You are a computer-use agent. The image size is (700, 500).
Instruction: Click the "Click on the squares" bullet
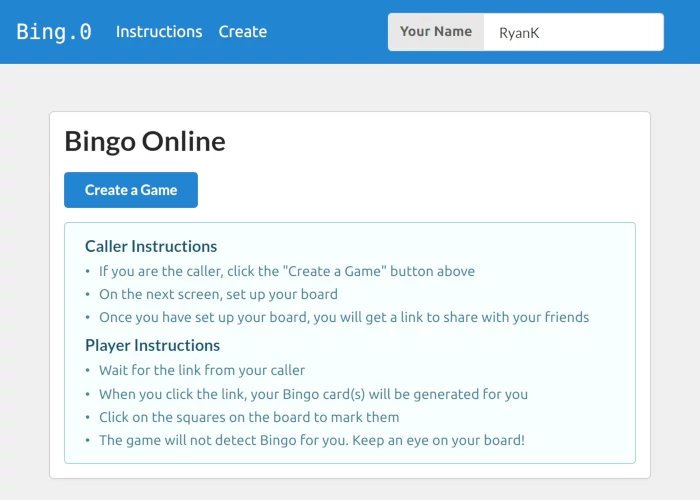click(248, 417)
